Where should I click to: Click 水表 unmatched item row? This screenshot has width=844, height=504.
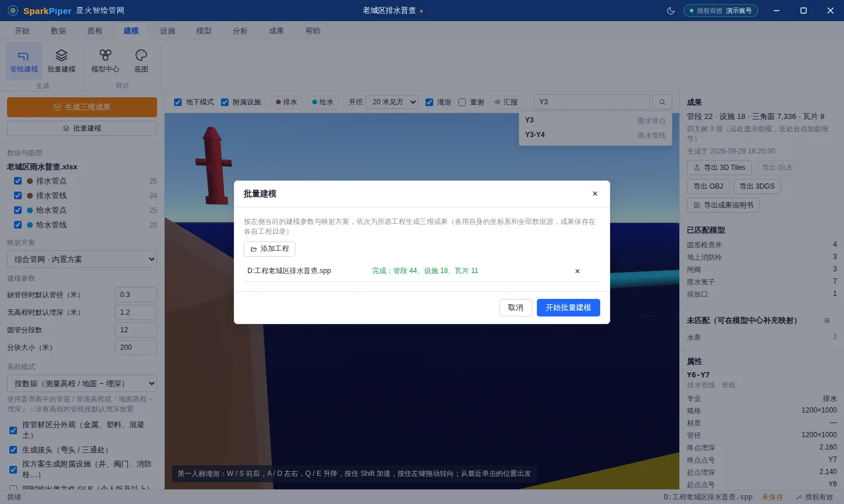point(762,338)
